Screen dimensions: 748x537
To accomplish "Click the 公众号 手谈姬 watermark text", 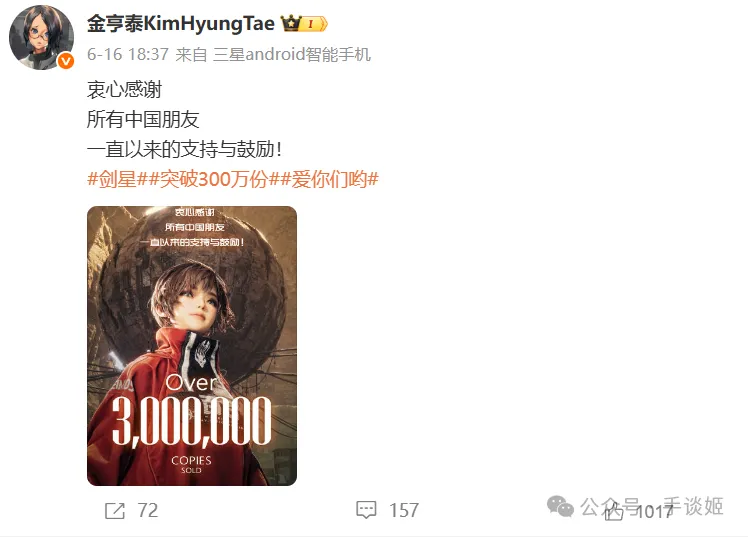I will click(652, 506).
